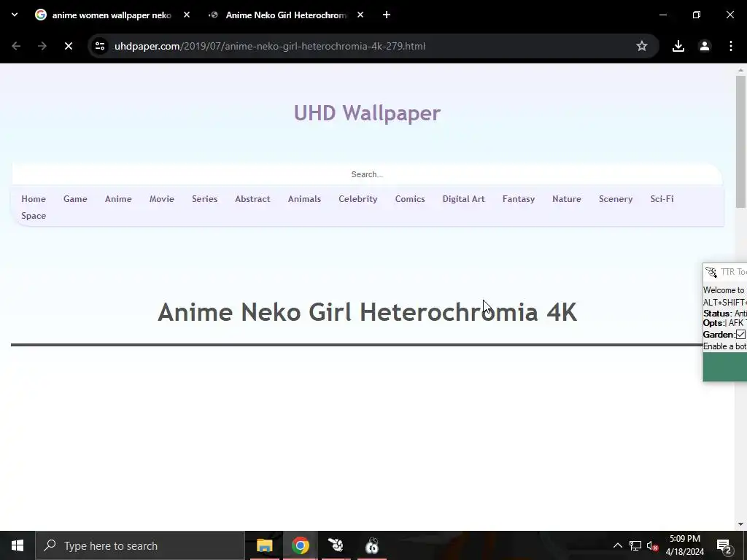Stop loading the page in Chrome
This screenshot has width=747, height=560.
[69, 46]
